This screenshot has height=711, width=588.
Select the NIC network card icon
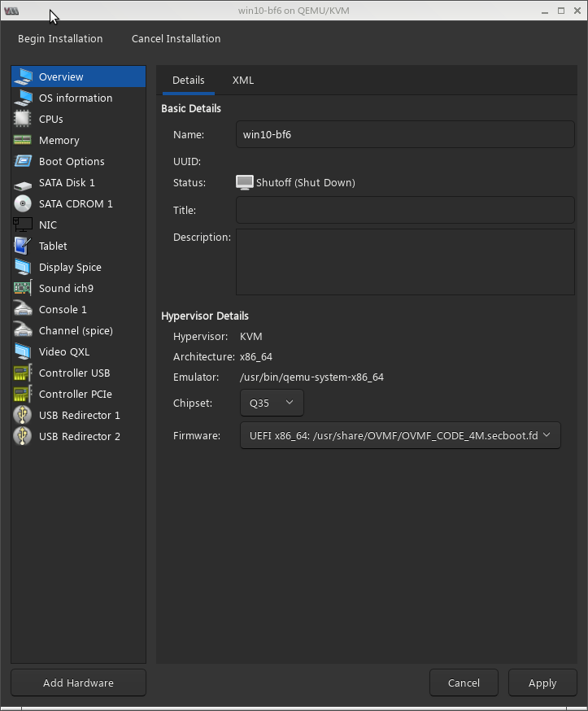click(x=23, y=225)
